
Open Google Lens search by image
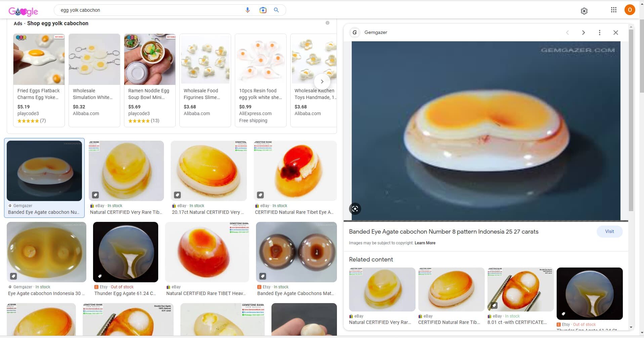pos(263,10)
